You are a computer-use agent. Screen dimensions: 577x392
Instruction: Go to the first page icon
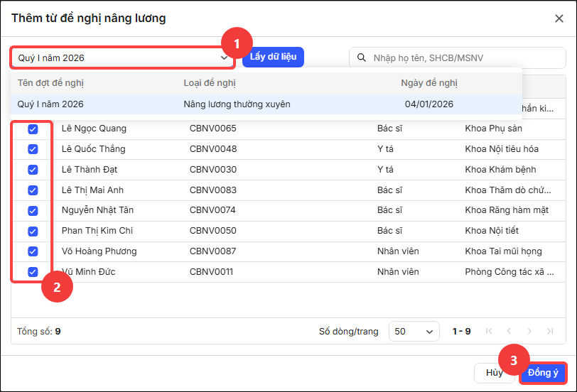coord(489,332)
